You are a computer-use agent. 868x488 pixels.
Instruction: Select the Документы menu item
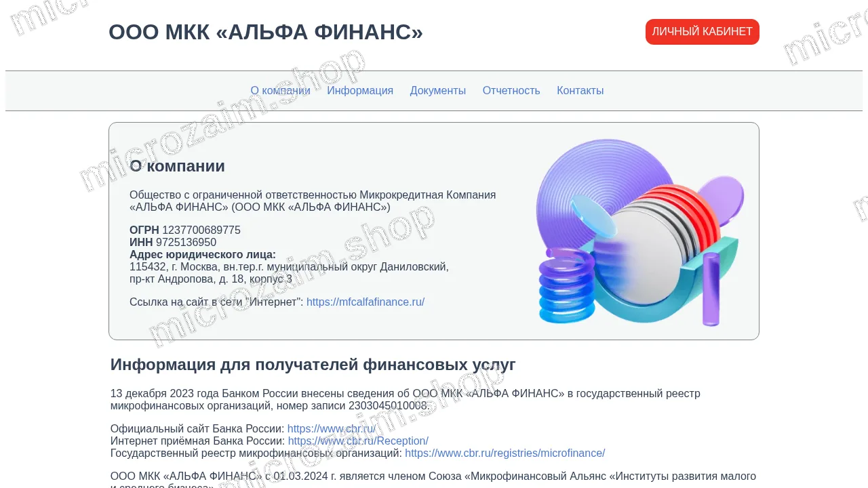coord(437,91)
